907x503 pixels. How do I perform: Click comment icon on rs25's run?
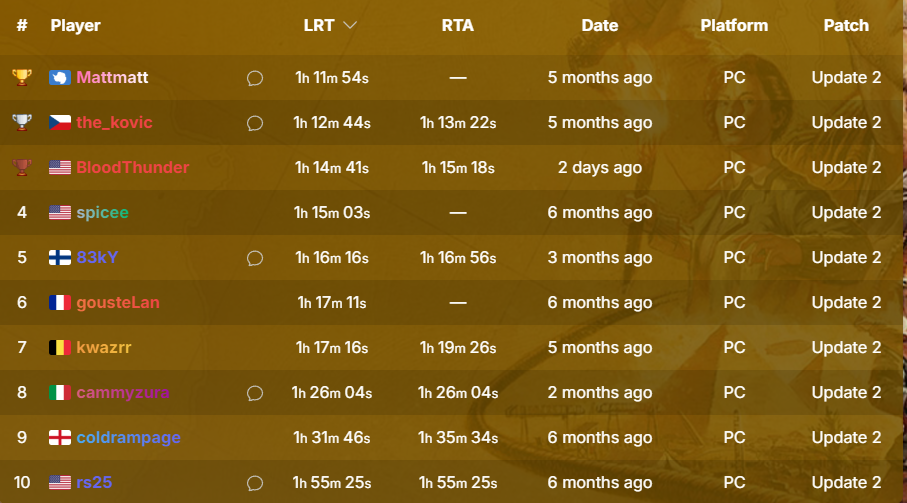(x=255, y=483)
